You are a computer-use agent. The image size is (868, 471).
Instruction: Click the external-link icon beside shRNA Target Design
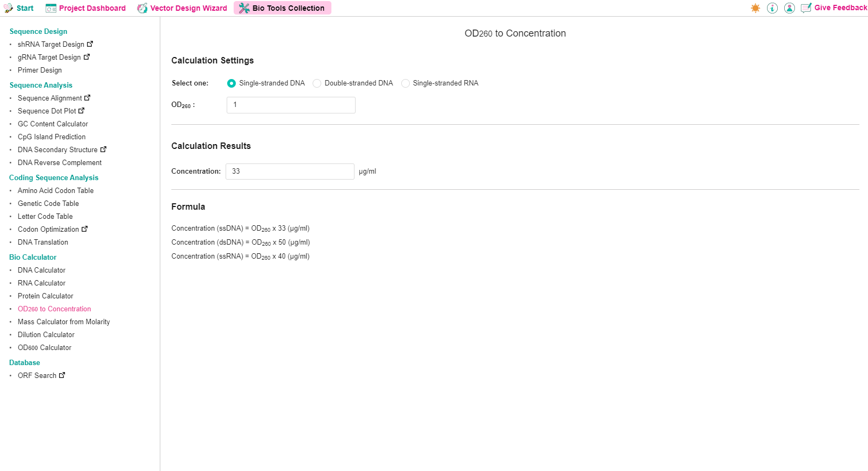[90, 44]
